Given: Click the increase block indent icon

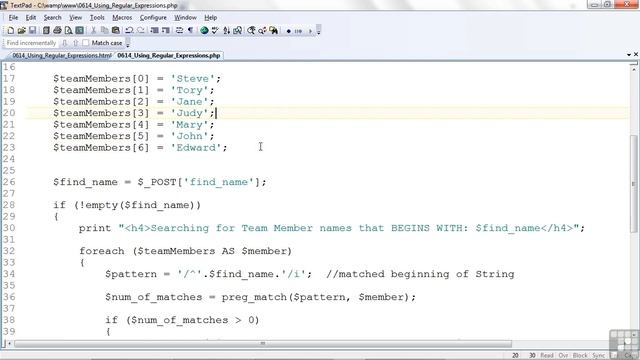Looking at the screenshot, I should coord(165,31).
